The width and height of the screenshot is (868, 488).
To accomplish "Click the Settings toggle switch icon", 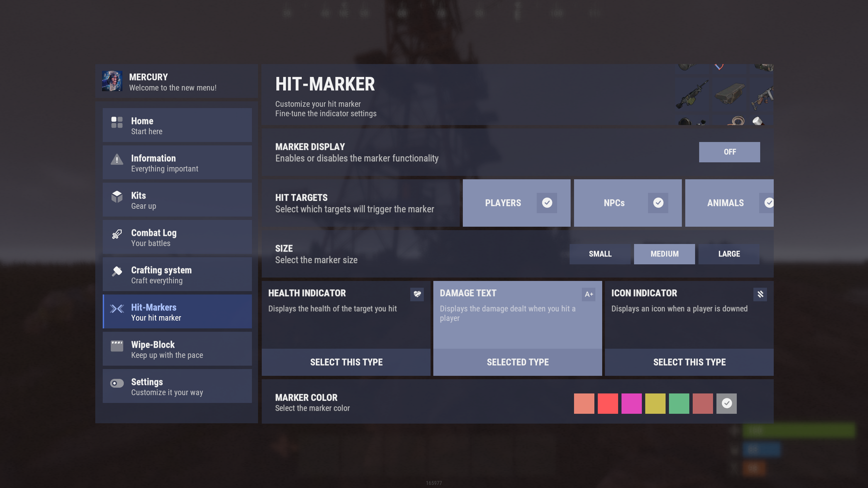I will pos(117,383).
